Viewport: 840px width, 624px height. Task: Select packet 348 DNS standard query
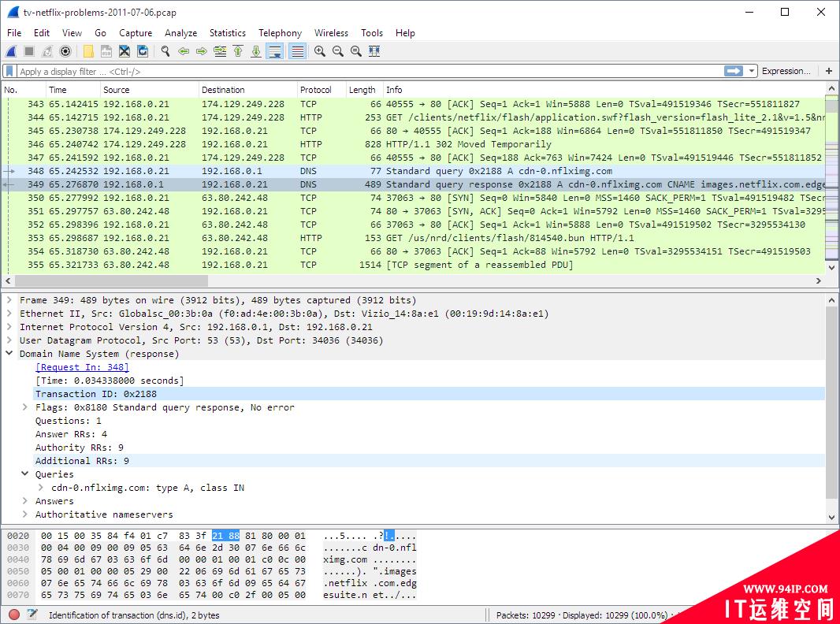coord(412,171)
